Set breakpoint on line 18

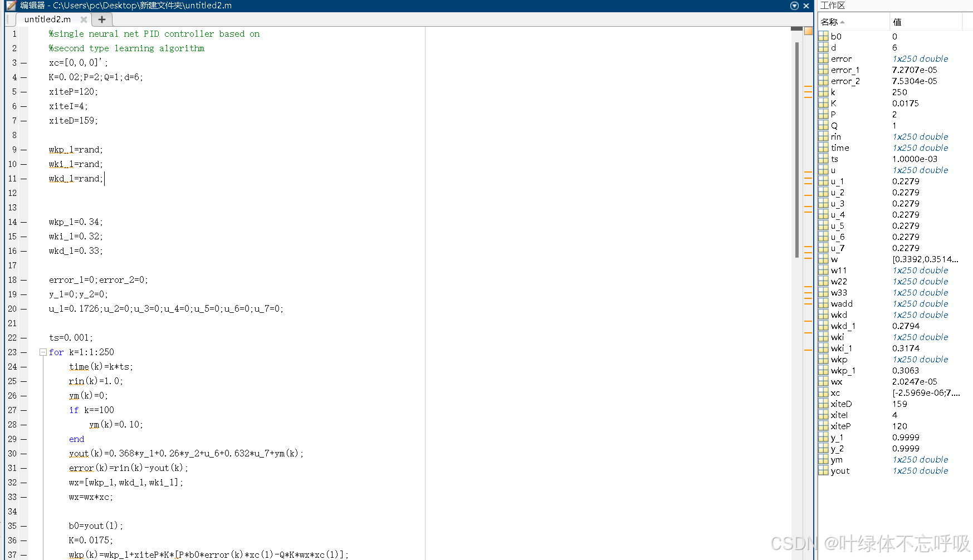click(24, 280)
